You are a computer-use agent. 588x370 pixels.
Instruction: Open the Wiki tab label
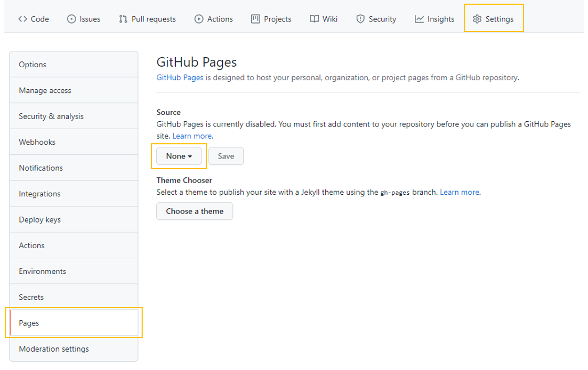click(330, 19)
